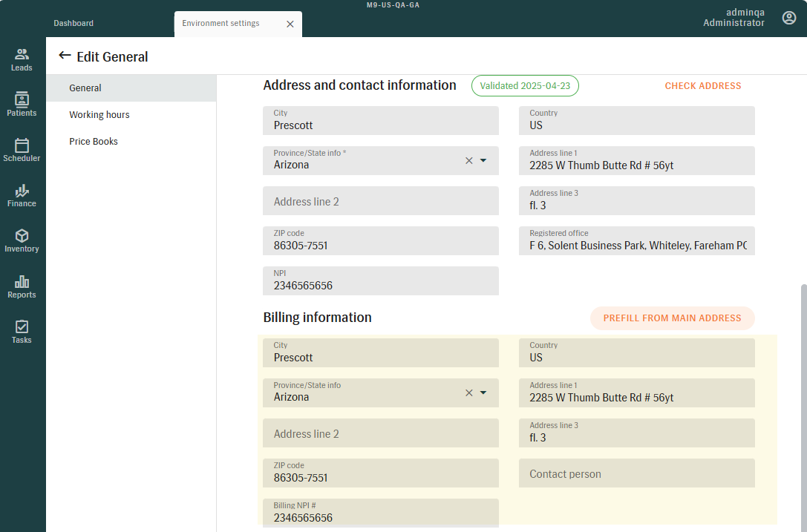807x532 pixels.
Task: Open the Reports chart icon
Action: tap(22, 281)
